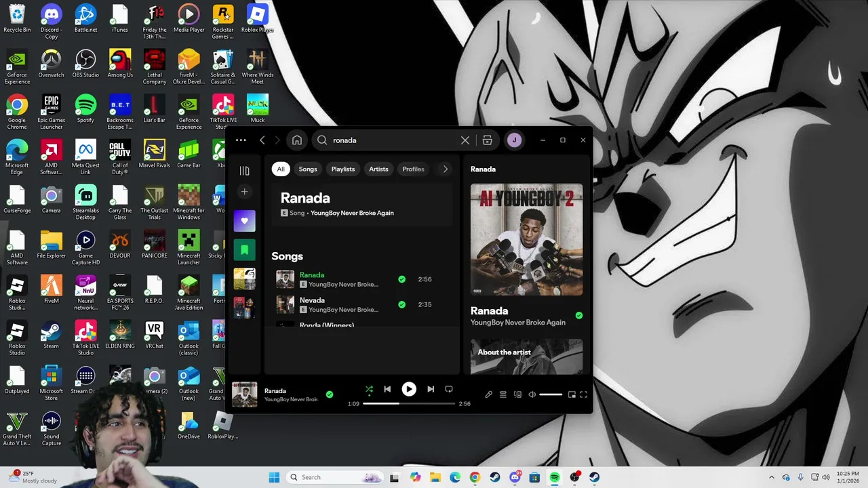This screenshot has width=868, height=488.
Task: Expand Your Library in sidebar
Action: point(244,171)
